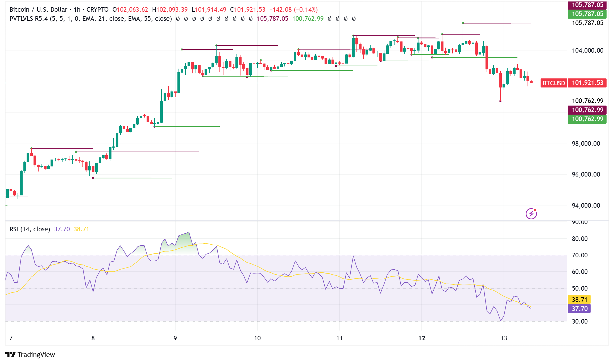Click the maroon 100,762.99 price label
This screenshot has height=364, width=614.
[x=587, y=110]
